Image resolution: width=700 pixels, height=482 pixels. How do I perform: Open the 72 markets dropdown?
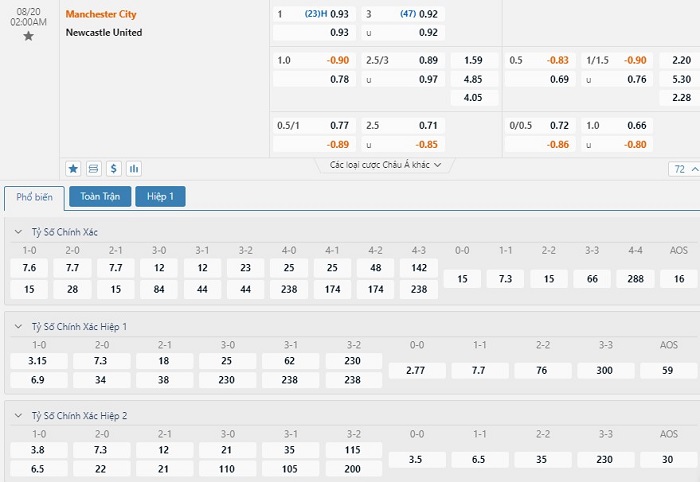point(684,169)
